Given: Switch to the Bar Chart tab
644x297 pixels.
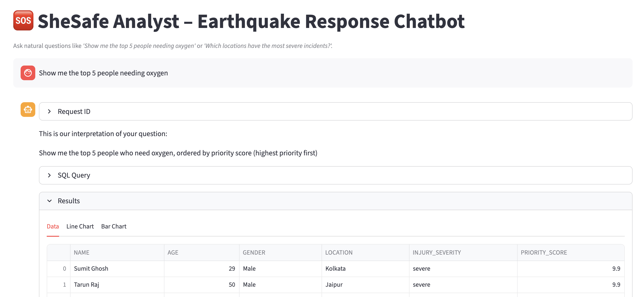Looking at the screenshot, I should pos(114,226).
